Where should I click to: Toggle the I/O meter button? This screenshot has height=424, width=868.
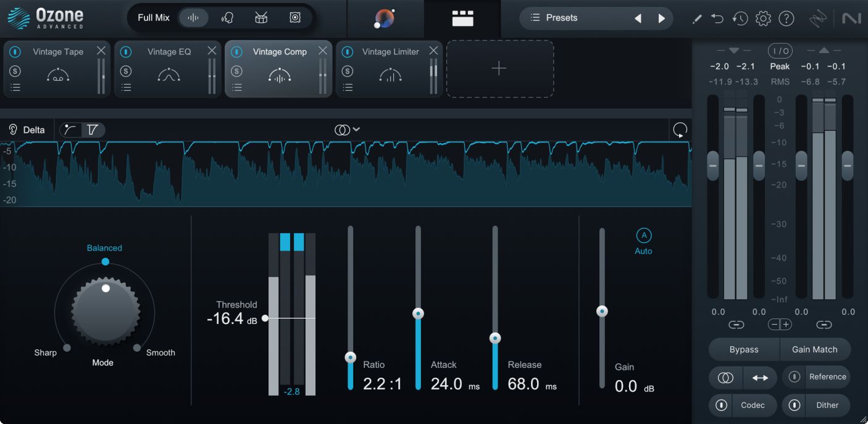(x=780, y=51)
